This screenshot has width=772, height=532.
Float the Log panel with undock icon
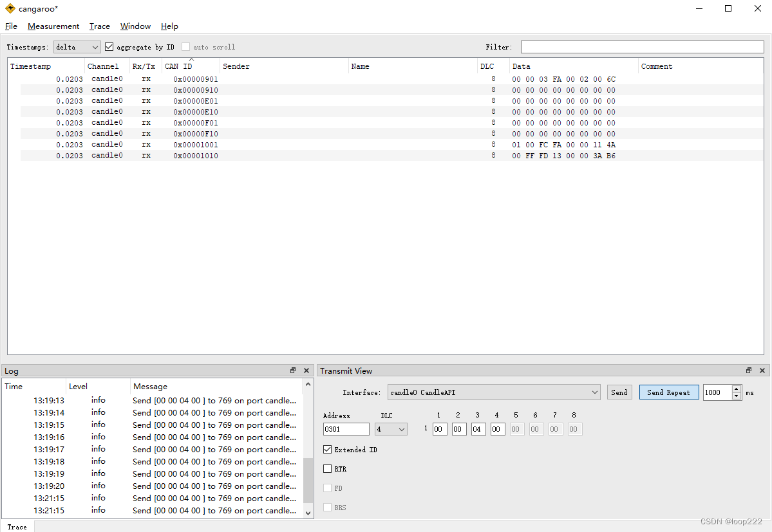(x=293, y=371)
